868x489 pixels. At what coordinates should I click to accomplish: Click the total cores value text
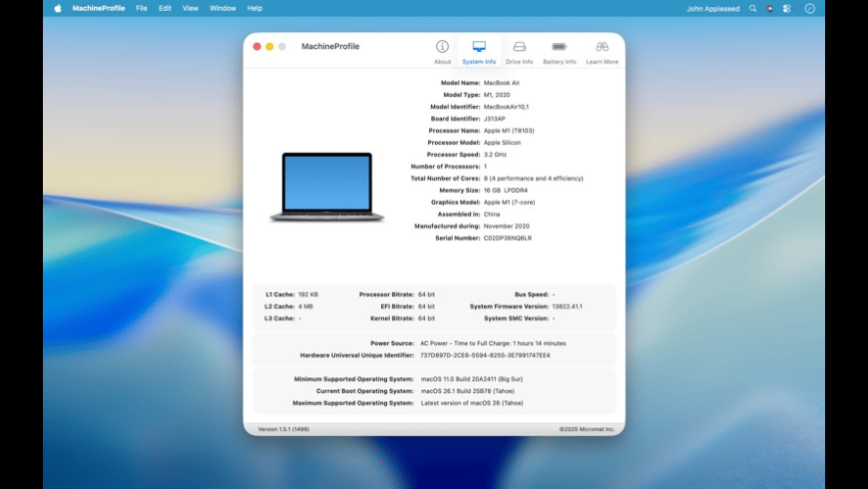pyautogui.click(x=533, y=179)
